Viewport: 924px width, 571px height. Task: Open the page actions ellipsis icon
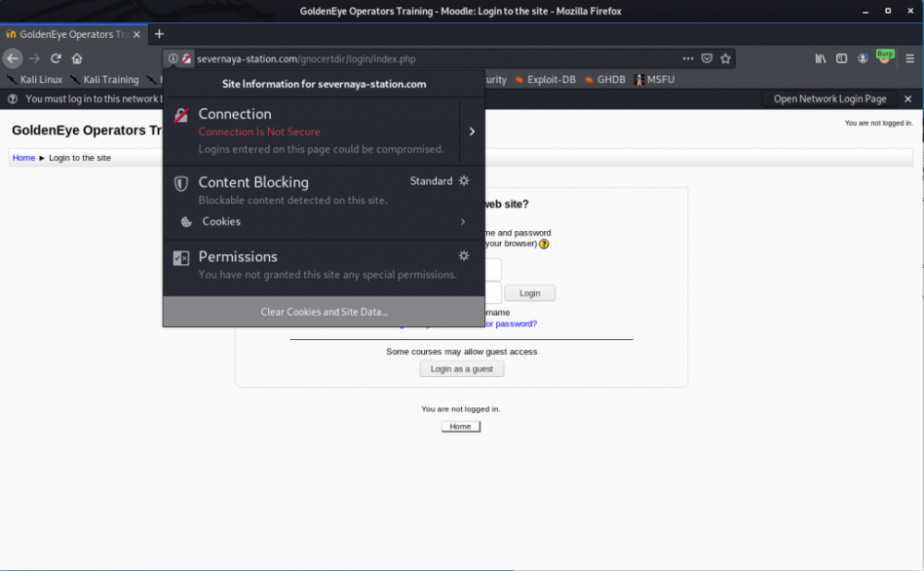pyautogui.click(x=687, y=57)
